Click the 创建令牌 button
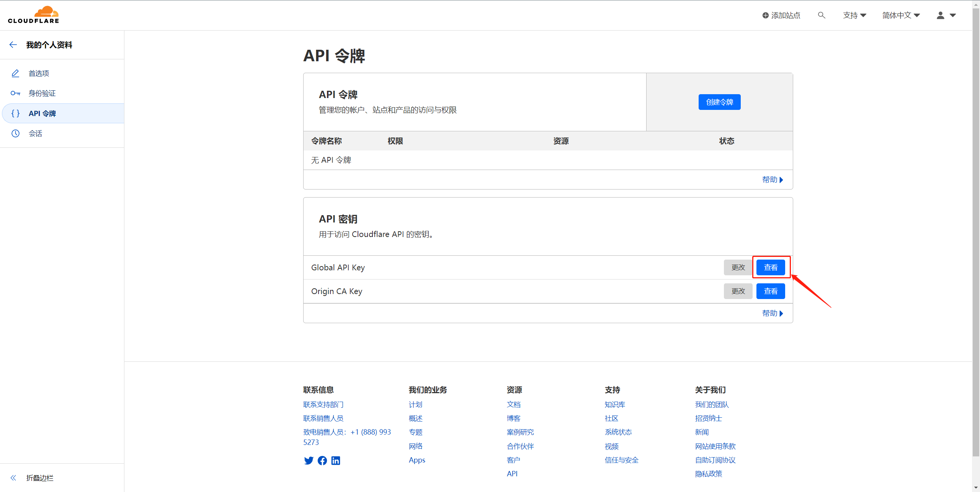This screenshot has width=980, height=492. (719, 102)
